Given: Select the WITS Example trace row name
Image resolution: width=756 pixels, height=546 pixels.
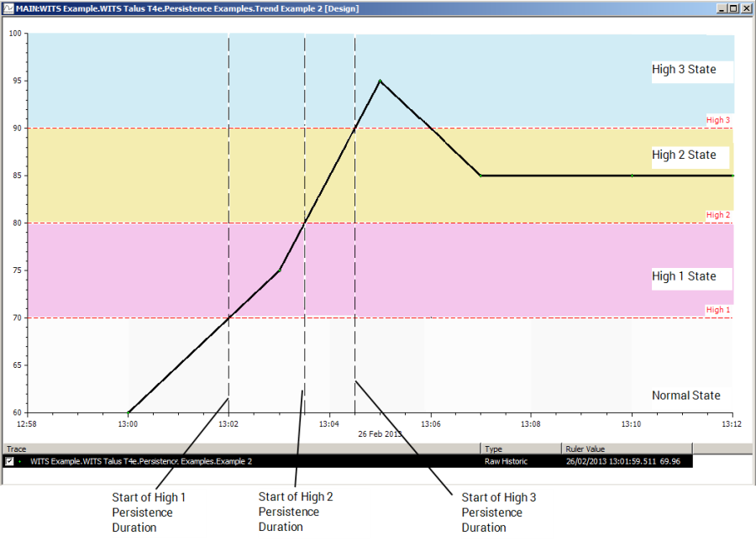Looking at the screenshot, I should (x=141, y=461).
